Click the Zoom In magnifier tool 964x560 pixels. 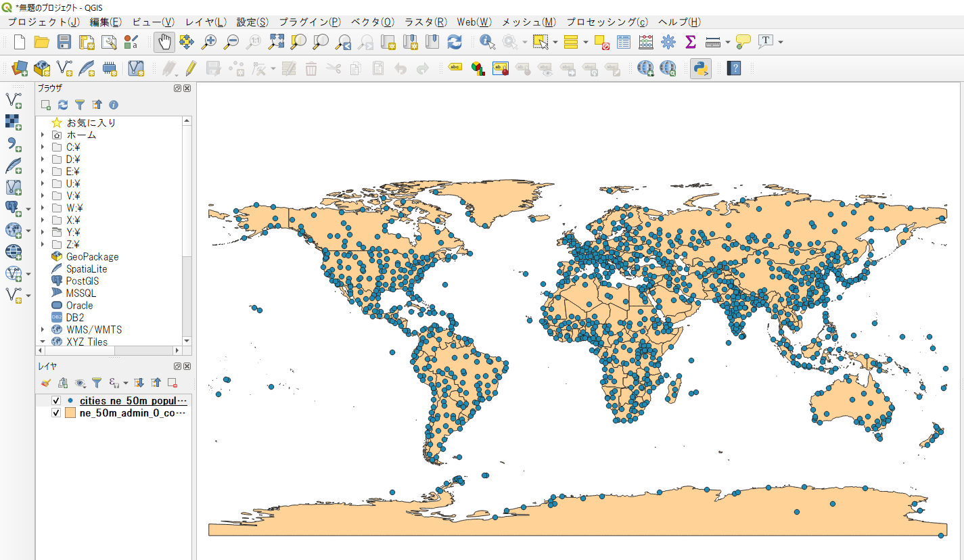pyautogui.click(x=209, y=42)
